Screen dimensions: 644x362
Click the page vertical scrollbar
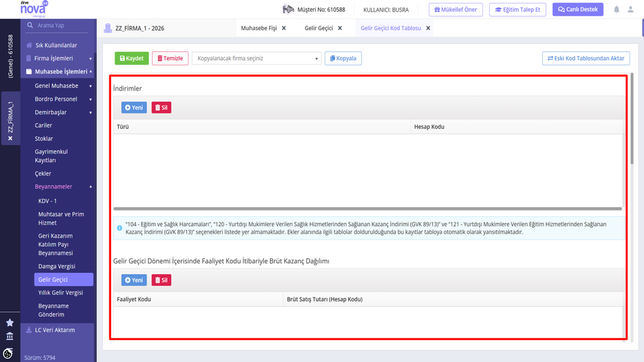(x=632, y=118)
